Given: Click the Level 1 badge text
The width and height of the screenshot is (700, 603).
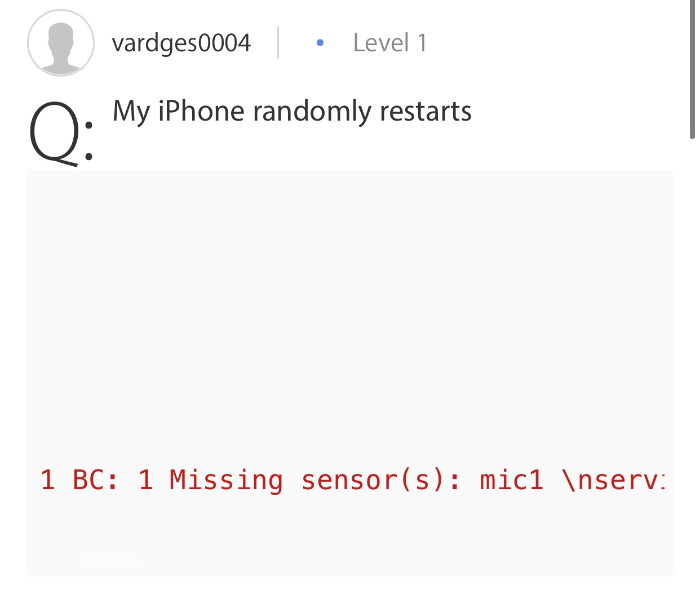Looking at the screenshot, I should click(x=390, y=43).
